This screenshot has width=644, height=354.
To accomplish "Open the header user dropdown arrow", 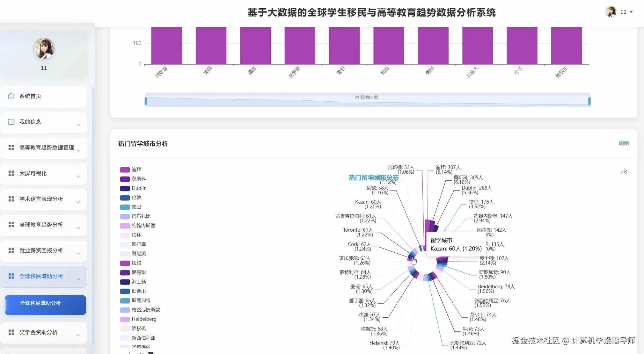I will click(x=631, y=12).
